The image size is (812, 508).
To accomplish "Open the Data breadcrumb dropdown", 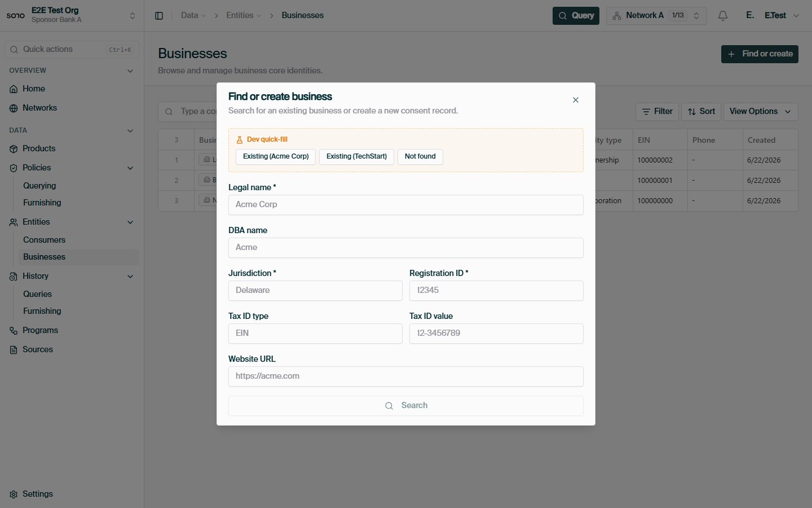I will (x=193, y=15).
